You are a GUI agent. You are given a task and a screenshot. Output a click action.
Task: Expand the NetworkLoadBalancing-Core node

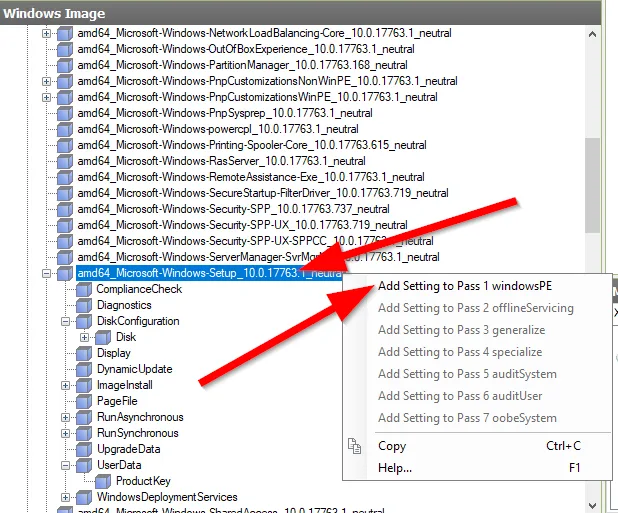tap(46, 33)
